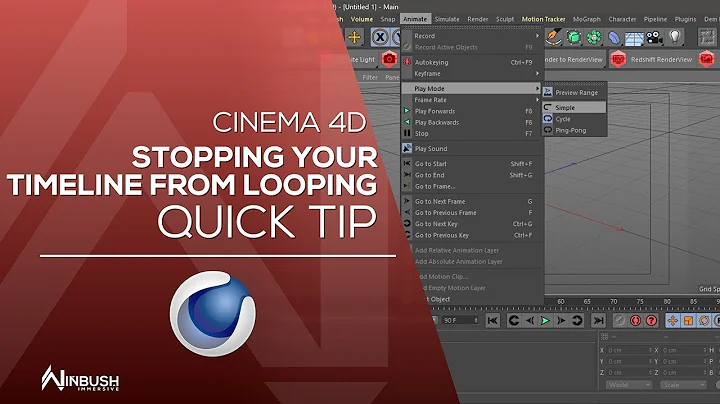Choose Play Forwards from the Animate menu
The image size is (720, 404).
[473, 111]
